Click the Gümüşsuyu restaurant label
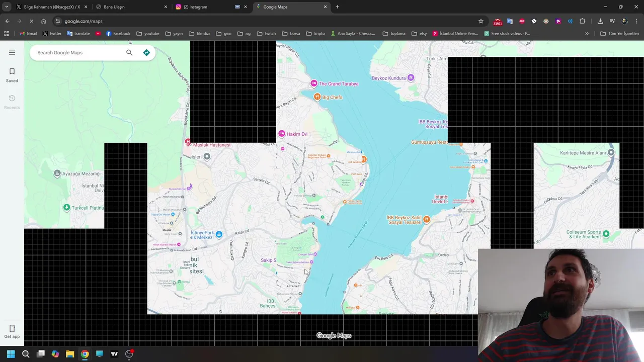The image size is (644, 362). click(429, 142)
